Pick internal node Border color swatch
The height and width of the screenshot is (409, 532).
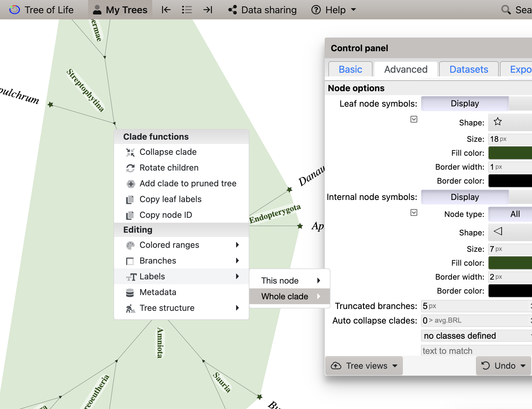(x=510, y=291)
